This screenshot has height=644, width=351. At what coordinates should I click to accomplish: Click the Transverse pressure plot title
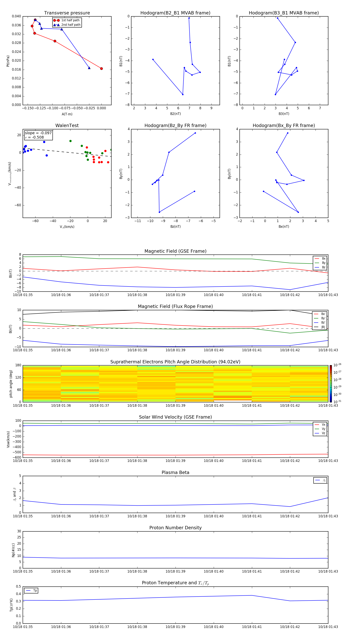67,13
